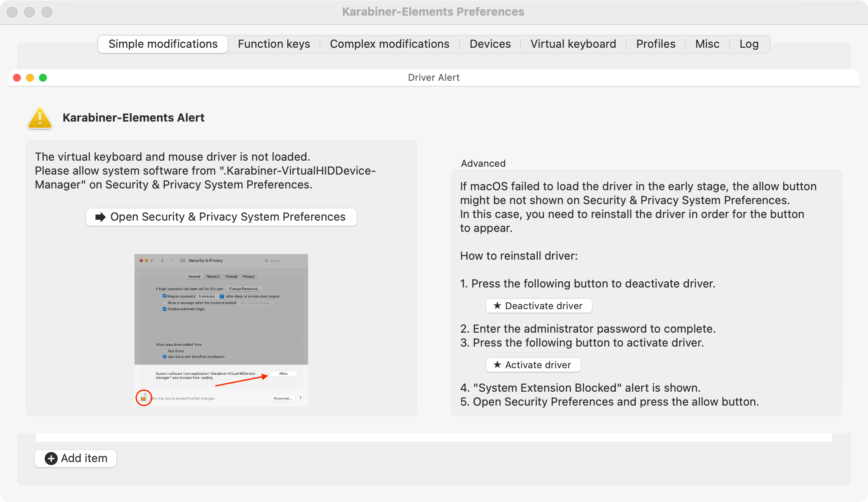Open Security & Privacy System Preferences
This screenshot has width=868, height=502.
[x=221, y=217]
